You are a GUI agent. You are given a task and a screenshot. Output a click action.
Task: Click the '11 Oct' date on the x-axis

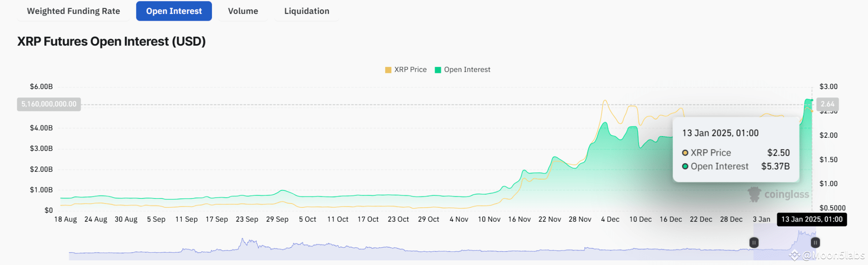pos(337,220)
